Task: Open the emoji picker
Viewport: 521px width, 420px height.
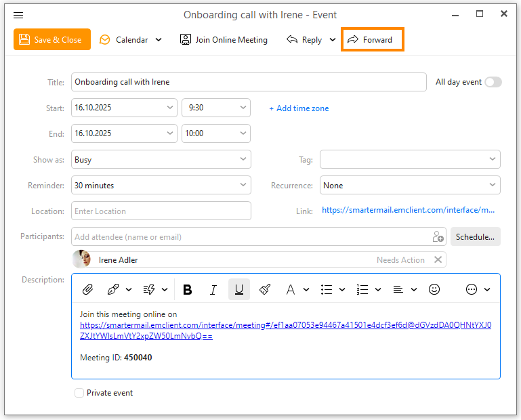Action: pyautogui.click(x=434, y=289)
